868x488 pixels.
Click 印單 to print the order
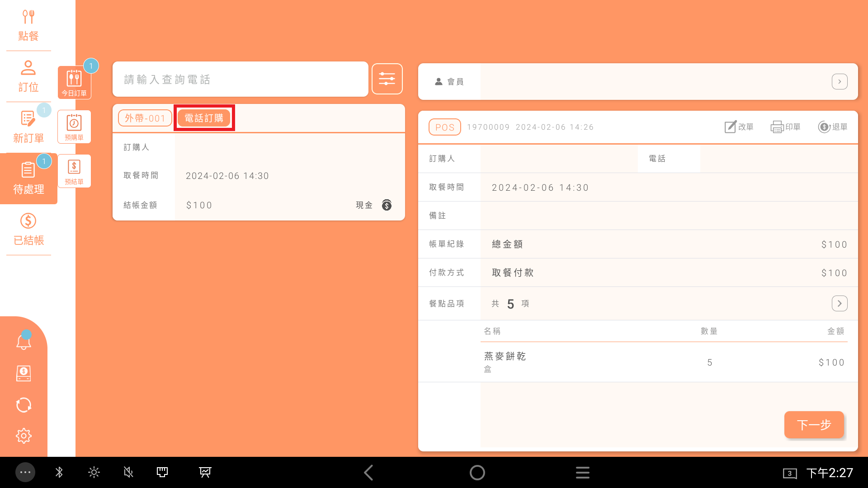pyautogui.click(x=785, y=127)
